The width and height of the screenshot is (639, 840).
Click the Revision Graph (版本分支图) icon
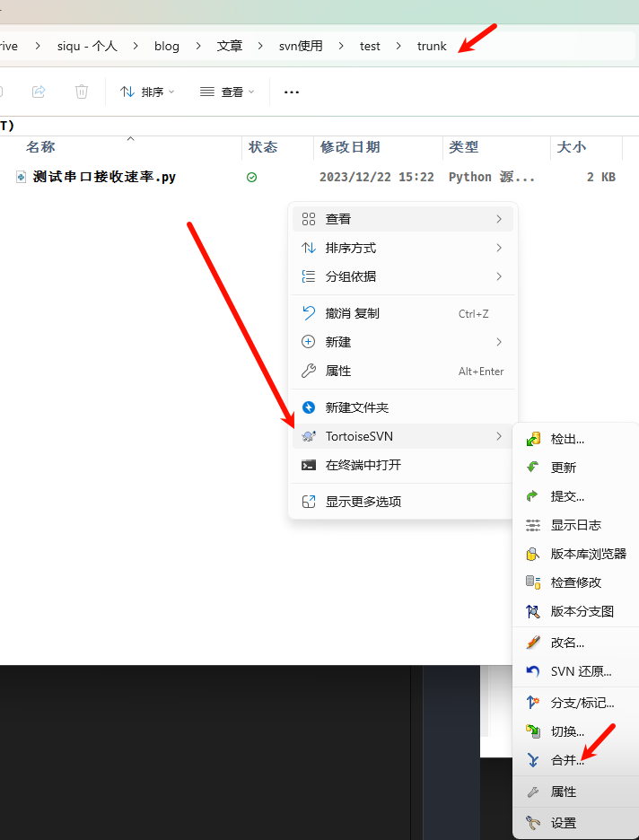tap(533, 611)
